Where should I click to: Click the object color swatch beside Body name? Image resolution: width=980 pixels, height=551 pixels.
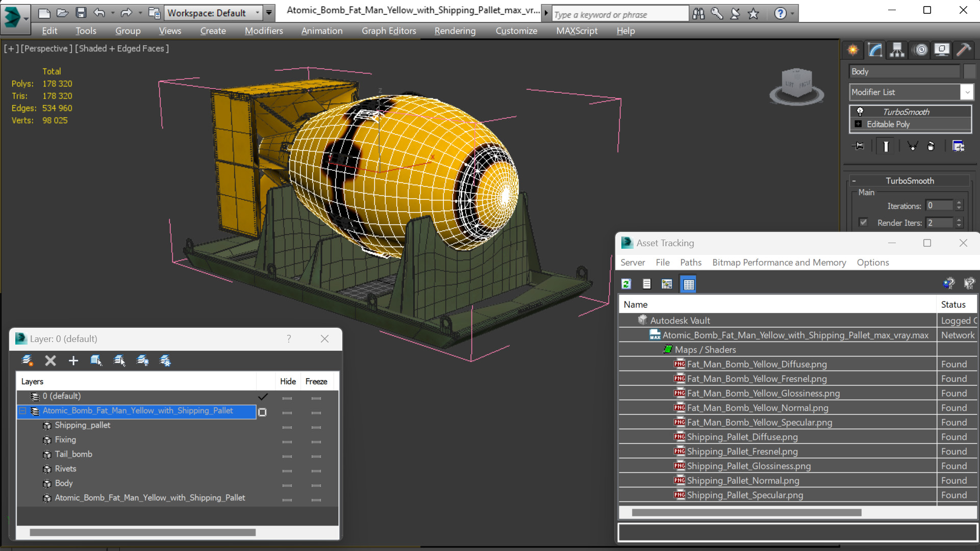tap(969, 71)
